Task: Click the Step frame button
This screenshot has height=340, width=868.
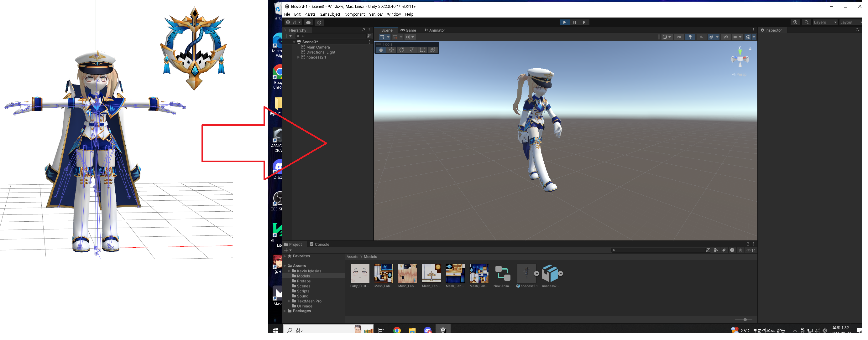Action: point(585,22)
